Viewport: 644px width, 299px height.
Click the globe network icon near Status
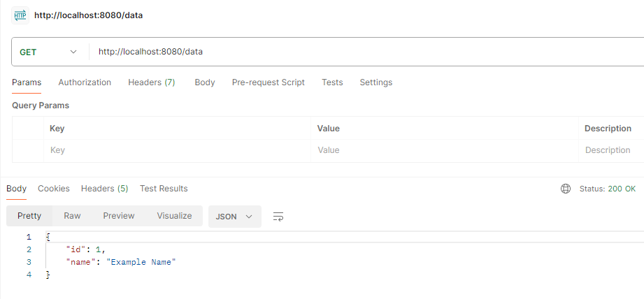point(566,189)
